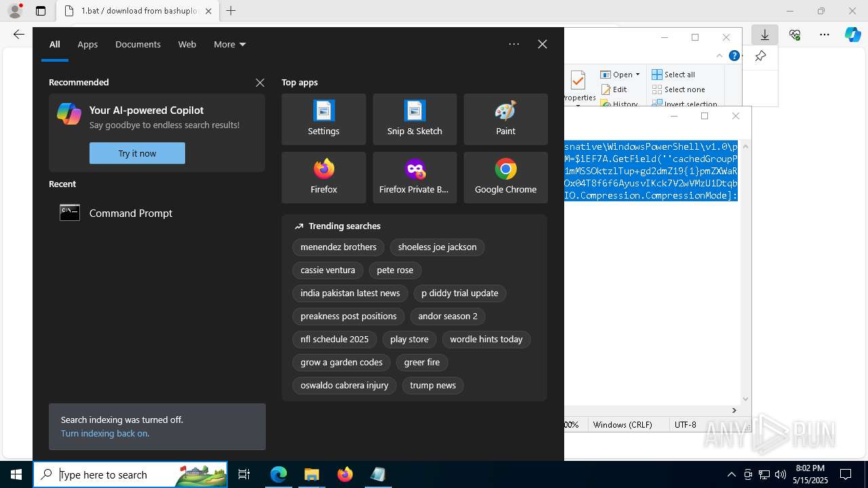Click the Copilot logo in Recommended card
868x488 pixels.
(x=69, y=114)
